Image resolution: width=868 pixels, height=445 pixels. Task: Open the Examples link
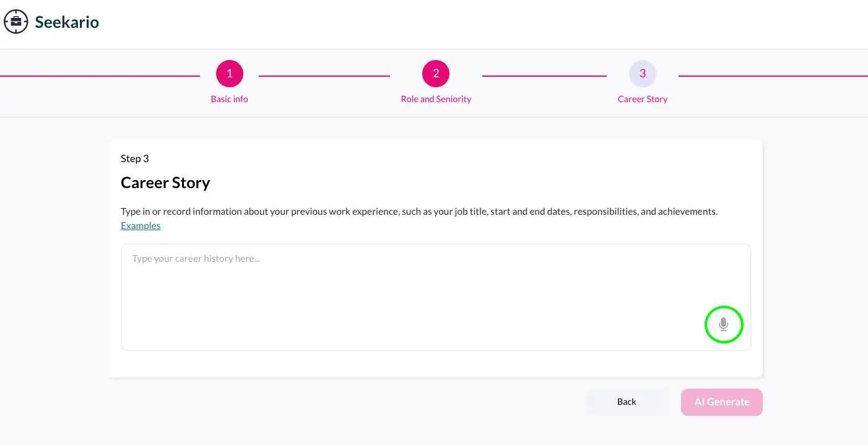(141, 225)
